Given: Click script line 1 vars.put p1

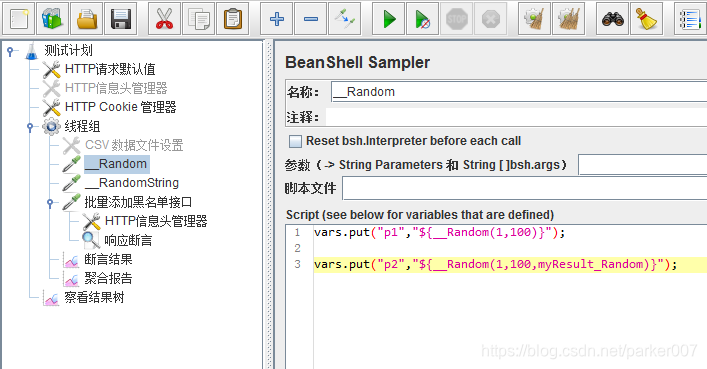Looking at the screenshot, I should tap(440, 233).
